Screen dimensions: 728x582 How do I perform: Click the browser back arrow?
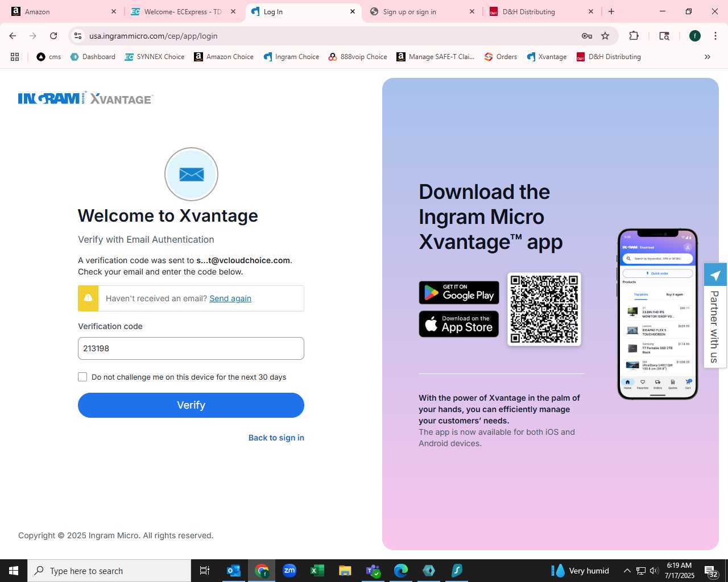13,36
